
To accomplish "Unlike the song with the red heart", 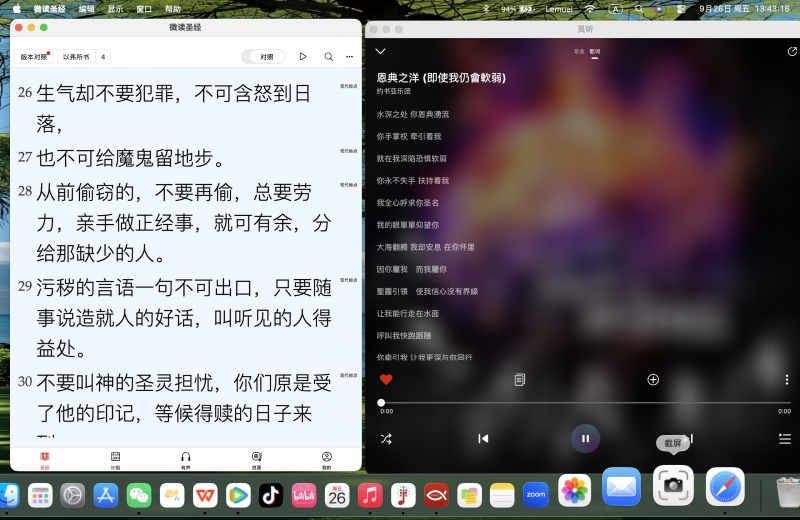I will pyautogui.click(x=386, y=380).
